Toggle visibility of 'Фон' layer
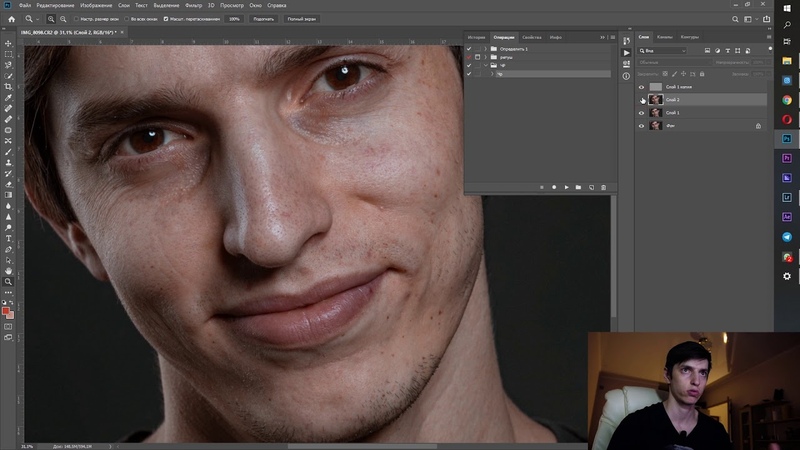This screenshot has width=800, height=450. click(642, 126)
